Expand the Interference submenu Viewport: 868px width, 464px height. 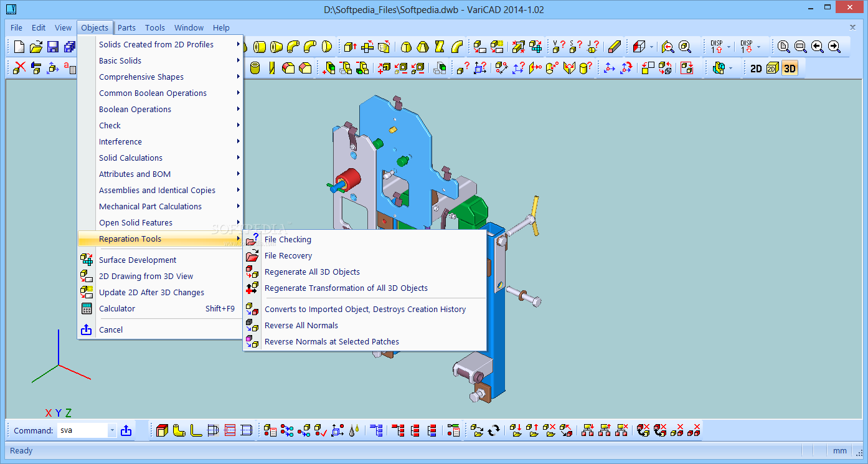tap(160, 141)
